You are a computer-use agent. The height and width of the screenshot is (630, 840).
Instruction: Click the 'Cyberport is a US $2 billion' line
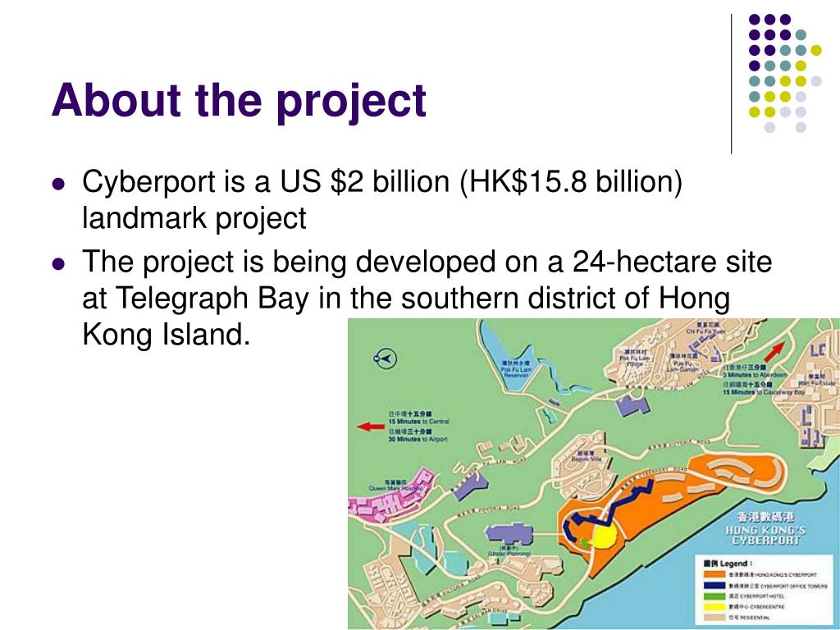382,181
